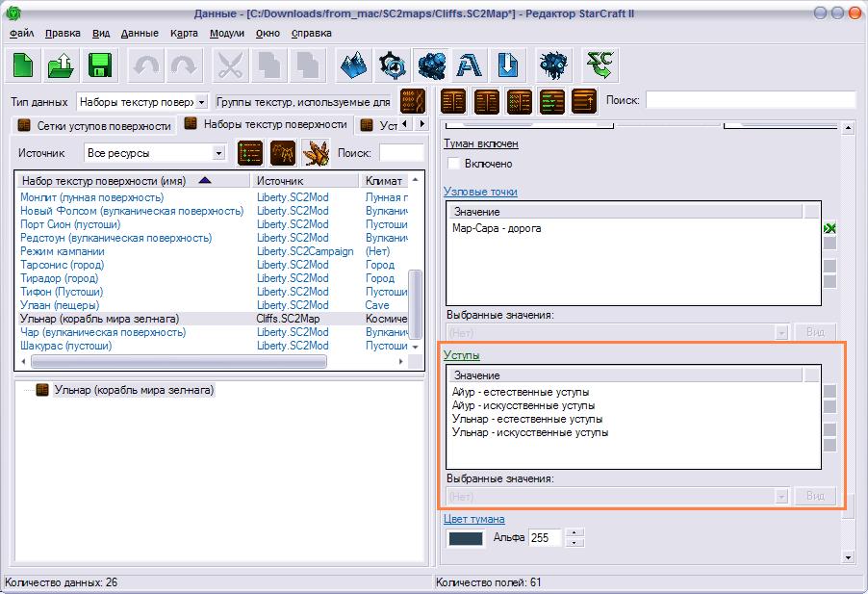
Task: Click the Вид button under Уступы
Action: [x=815, y=496]
